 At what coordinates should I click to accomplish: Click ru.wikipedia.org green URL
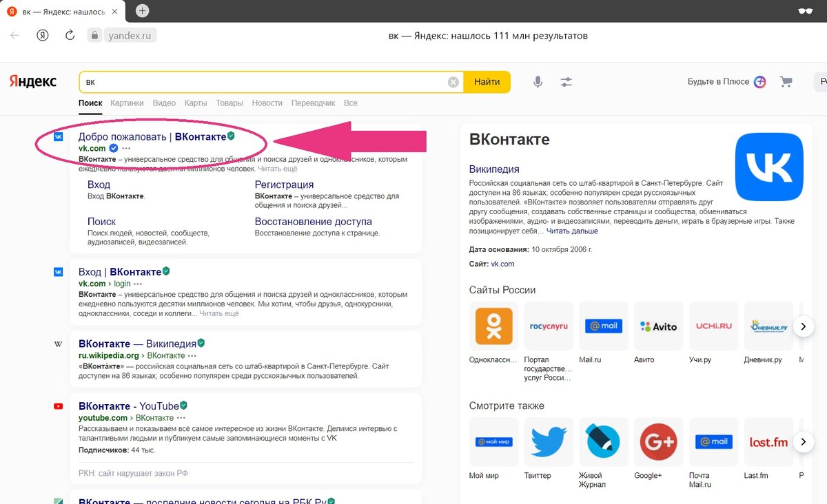[x=109, y=355]
